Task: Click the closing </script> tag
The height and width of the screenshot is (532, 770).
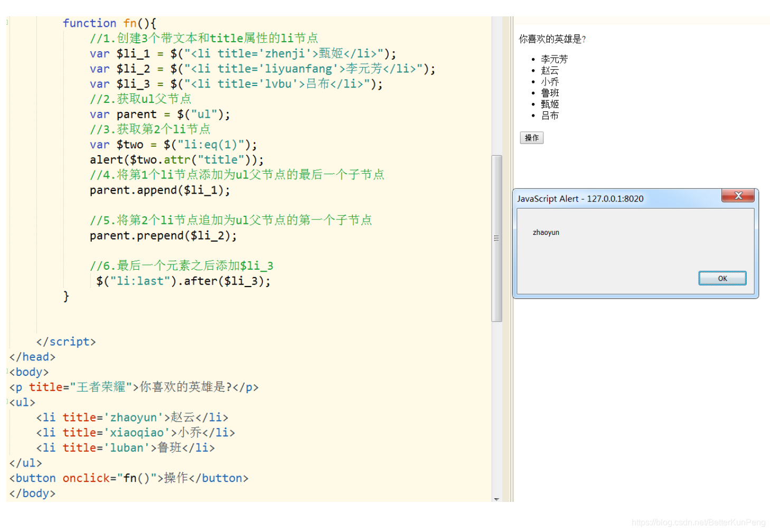Action: pyautogui.click(x=66, y=341)
